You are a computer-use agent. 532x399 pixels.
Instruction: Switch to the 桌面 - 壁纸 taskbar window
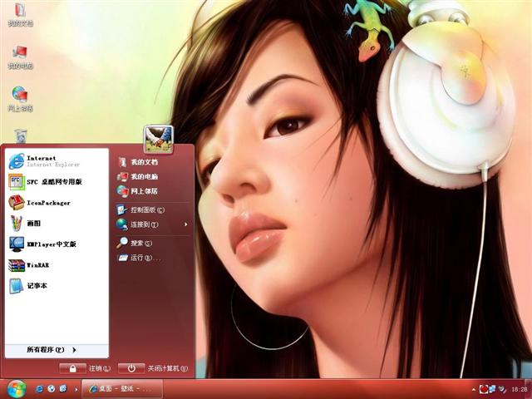[x=122, y=389]
